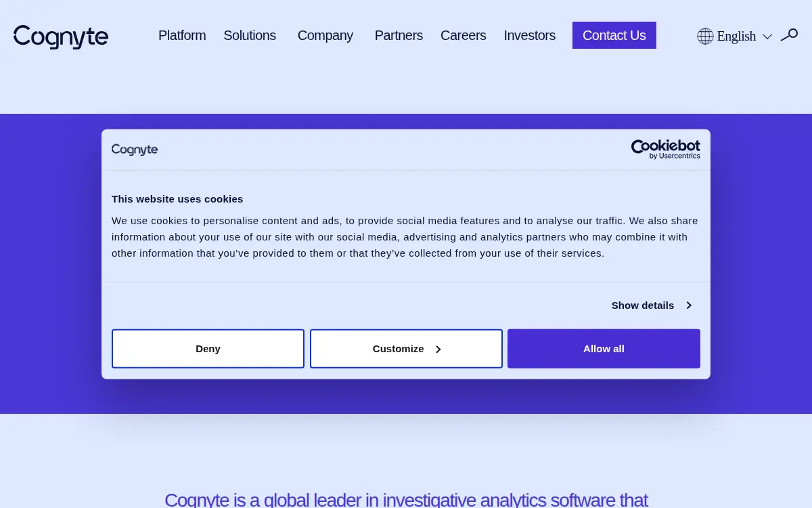Go to the Investors page
Screen dimensions: 812x508
[529, 35]
